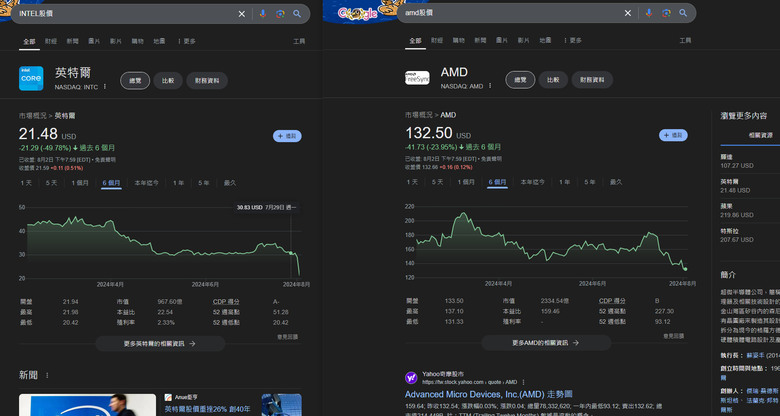The width and height of the screenshot is (780, 416).
Task: Click the AMD FreeSync logo thumbnail
Action: click(x=417, y=78)
